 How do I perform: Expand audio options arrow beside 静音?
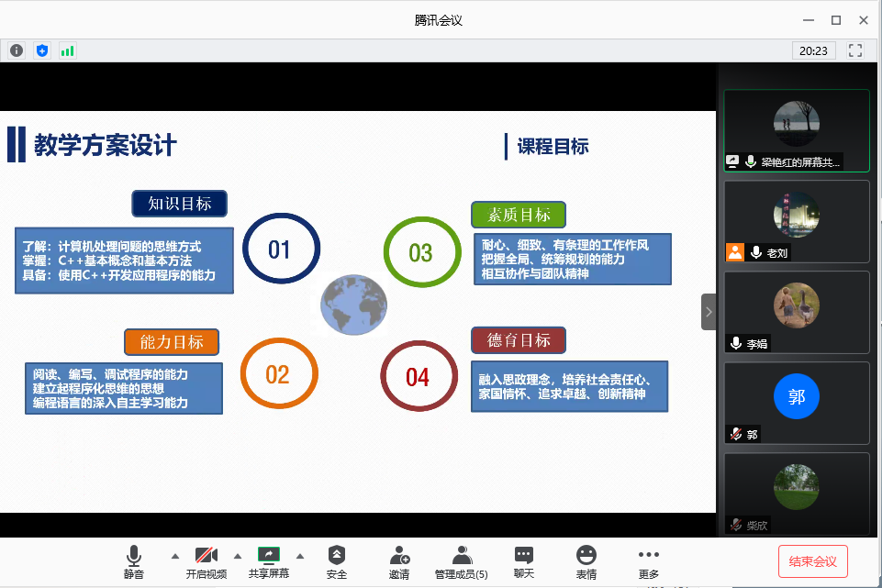tap(175, 556)
